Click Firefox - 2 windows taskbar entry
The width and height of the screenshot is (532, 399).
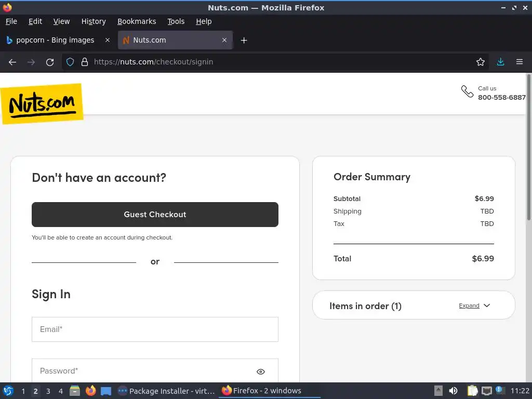[x=270, y=391]
